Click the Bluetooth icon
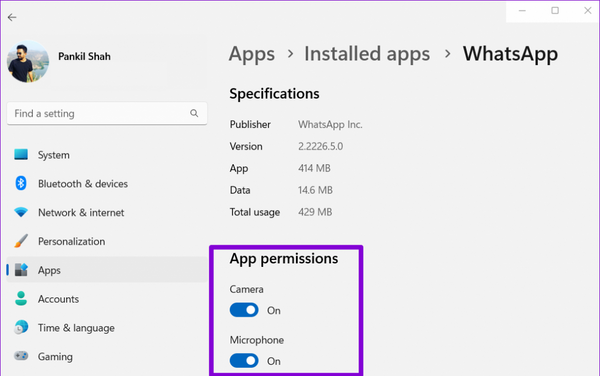 (x=21, y=183)
